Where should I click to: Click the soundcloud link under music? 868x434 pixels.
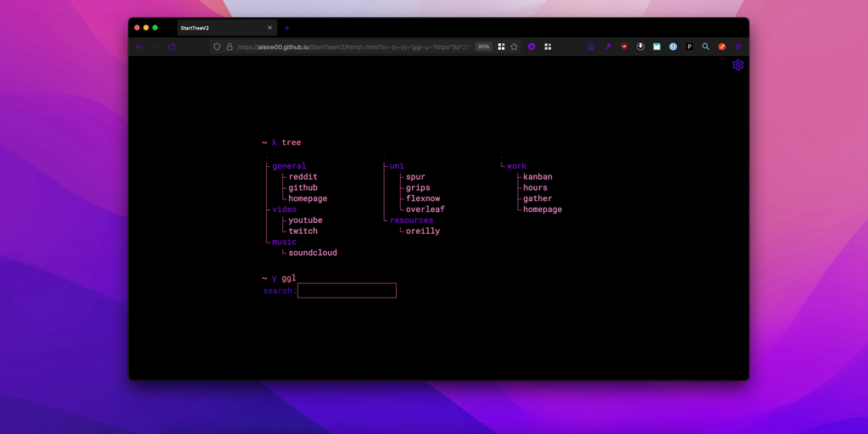pos(312,253)
